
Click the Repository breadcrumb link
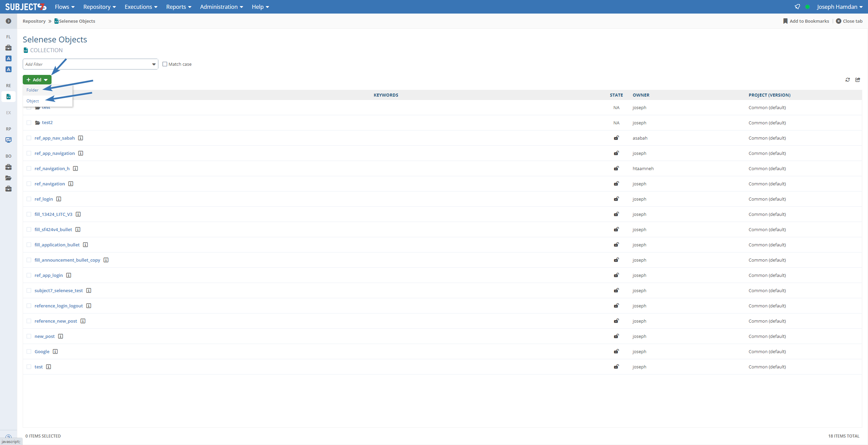point(34,21)
